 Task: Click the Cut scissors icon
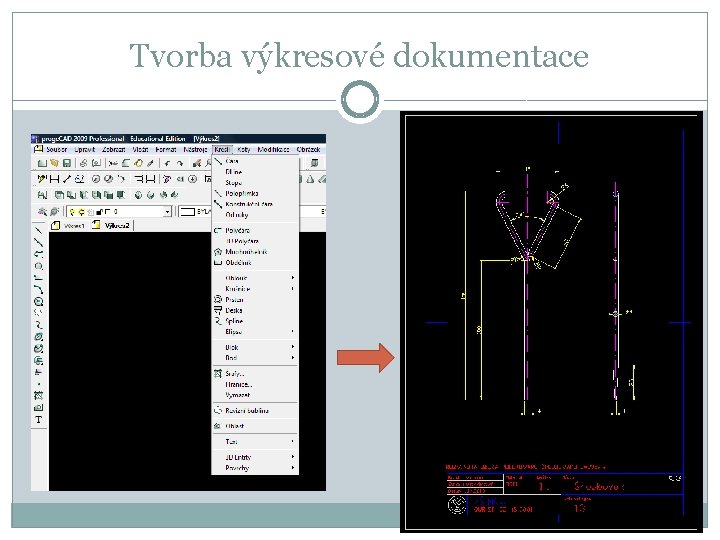(113, 163)
